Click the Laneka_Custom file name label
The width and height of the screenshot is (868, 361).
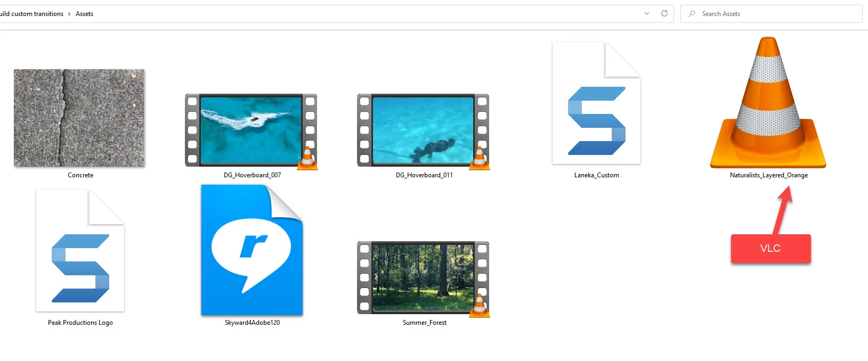(596, 175)
